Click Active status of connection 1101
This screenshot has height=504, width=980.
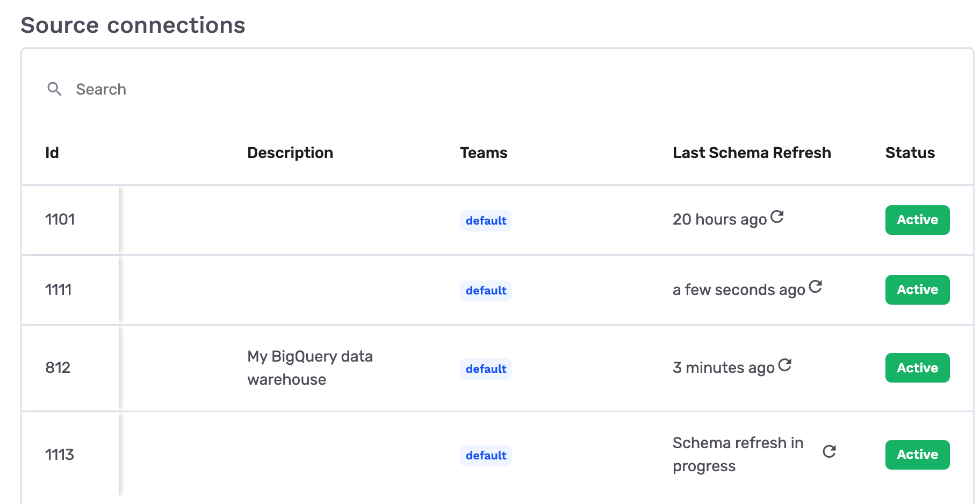coord(917,220)
